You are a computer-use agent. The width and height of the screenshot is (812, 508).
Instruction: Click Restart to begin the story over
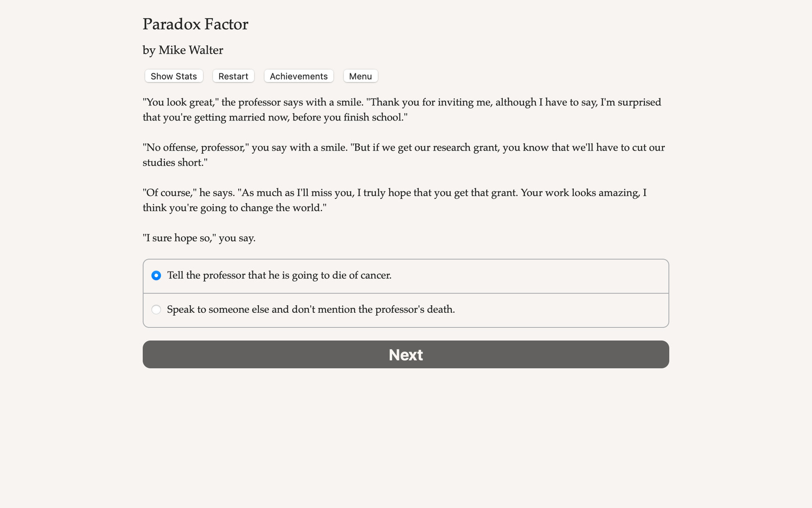(233, 76)
